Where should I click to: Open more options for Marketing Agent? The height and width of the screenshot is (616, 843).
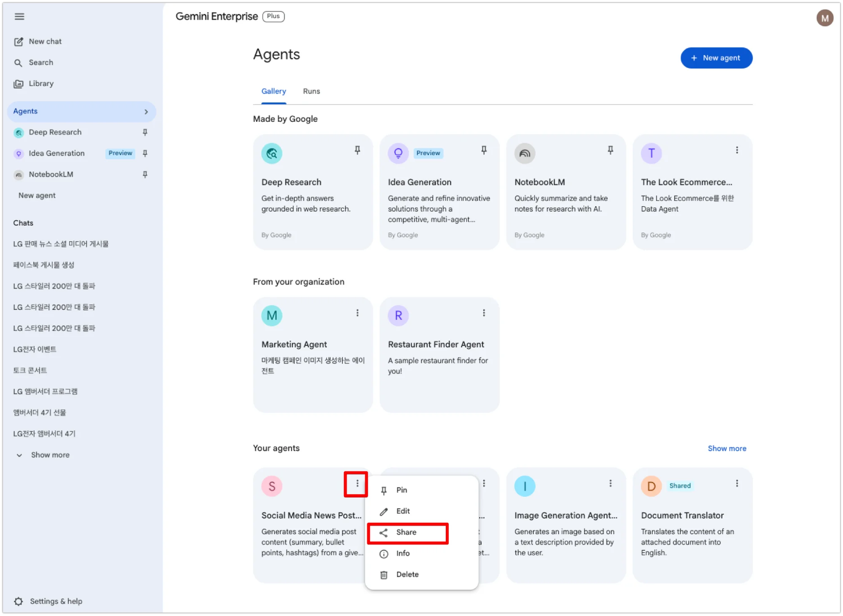tap(357, 313)
